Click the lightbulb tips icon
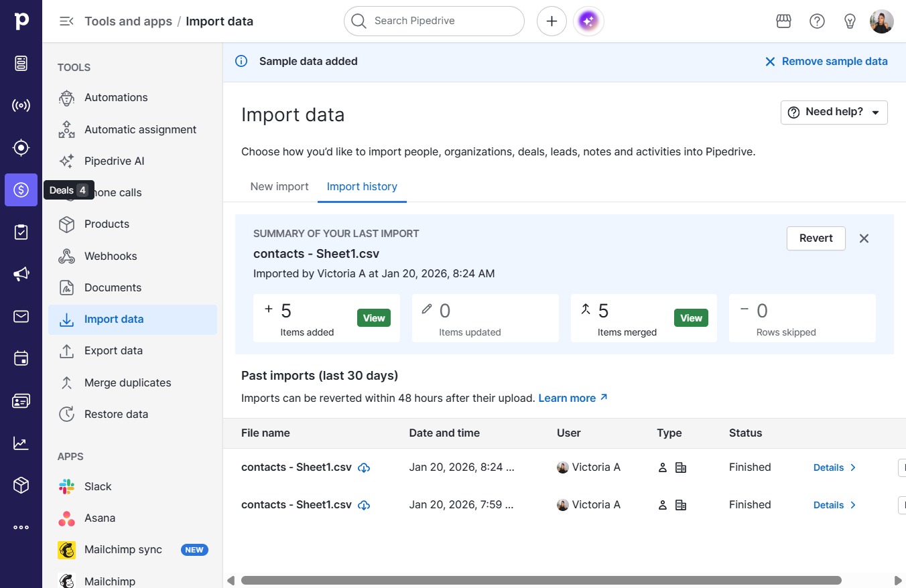906x588 pixels. coord(850,21)
